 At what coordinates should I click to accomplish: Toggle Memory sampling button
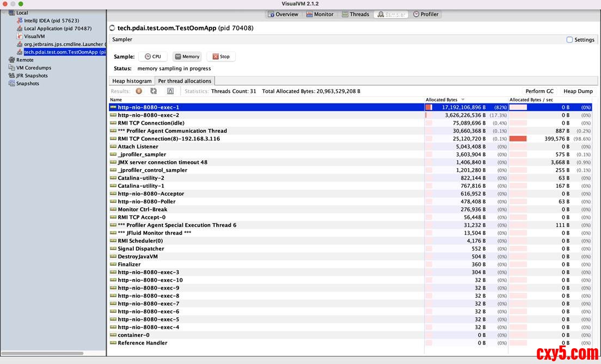[x=187, y=57]
